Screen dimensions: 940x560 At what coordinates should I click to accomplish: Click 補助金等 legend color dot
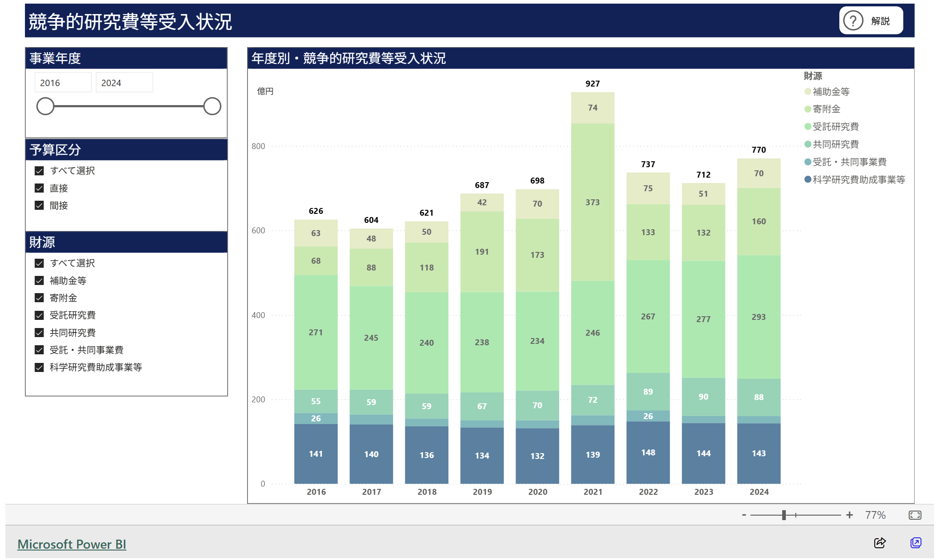pyautogui.click(x=808, y=92)
